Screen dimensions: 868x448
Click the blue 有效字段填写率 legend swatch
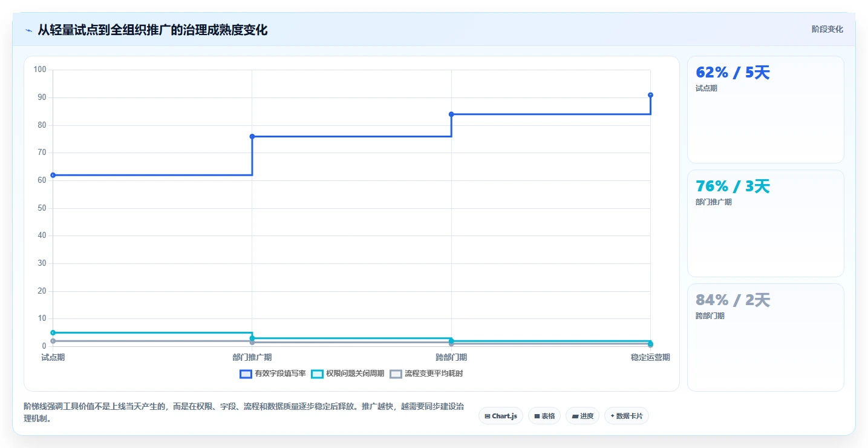tap(246, 374)
